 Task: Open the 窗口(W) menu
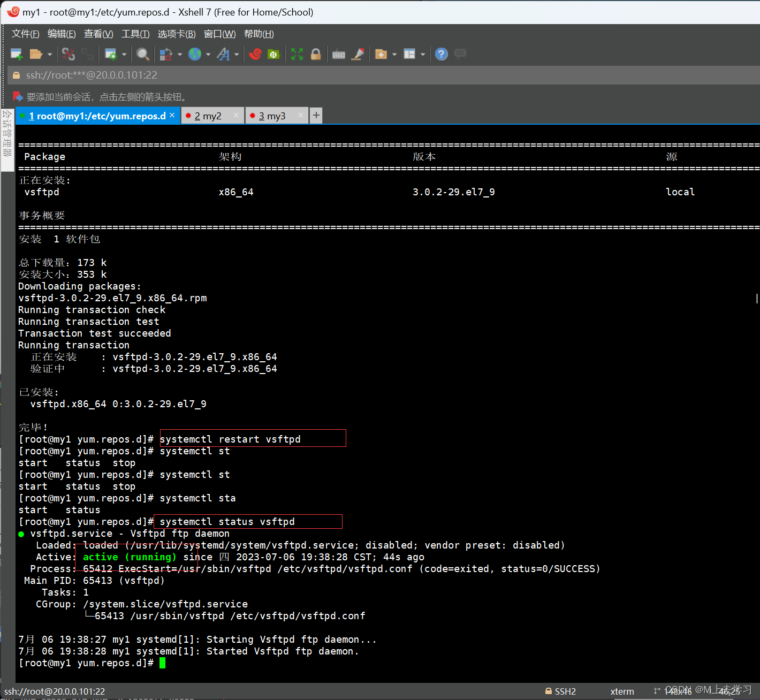[x=220, y=34]
